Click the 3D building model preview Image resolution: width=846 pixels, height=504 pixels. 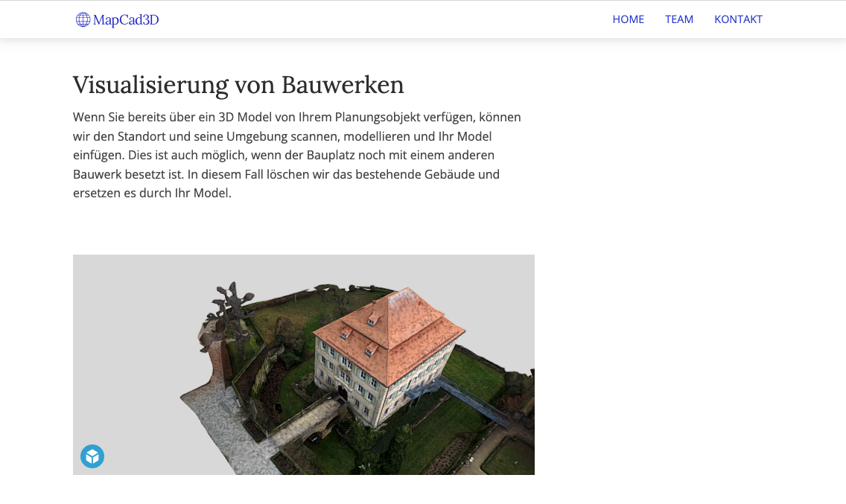(x=304, y=365)
